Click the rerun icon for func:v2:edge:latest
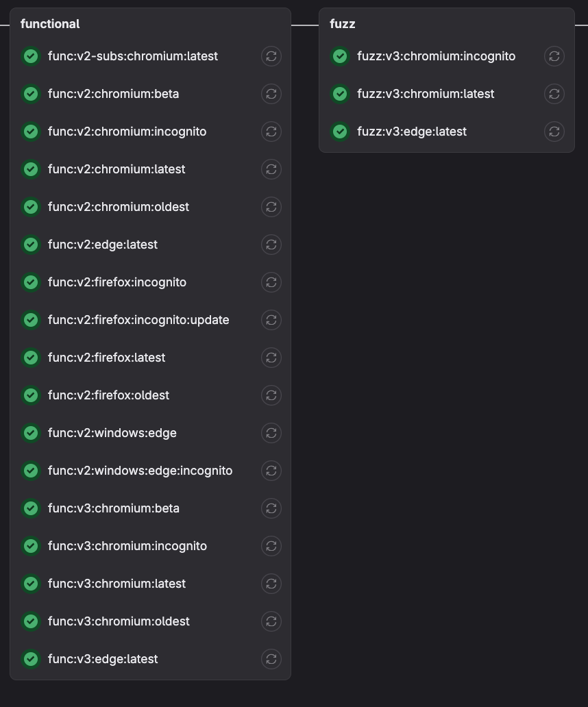Image resolution: width=588 pixels, height=707 pixels. (271, 245)
